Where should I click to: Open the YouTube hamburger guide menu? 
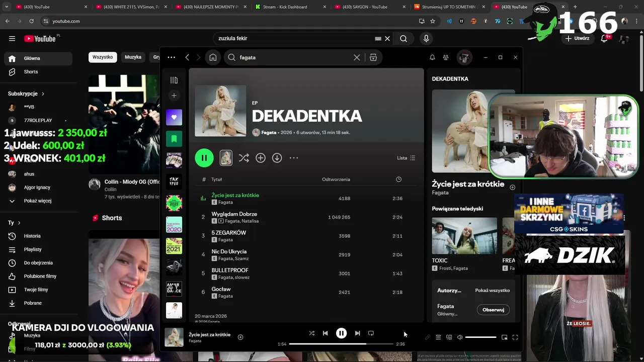[12, 38]
